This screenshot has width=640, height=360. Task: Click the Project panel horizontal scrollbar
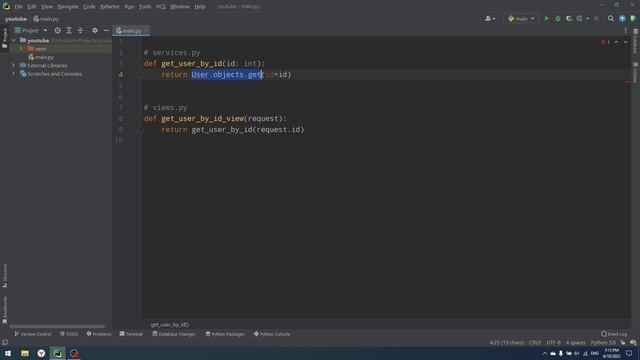pos(57,326)
